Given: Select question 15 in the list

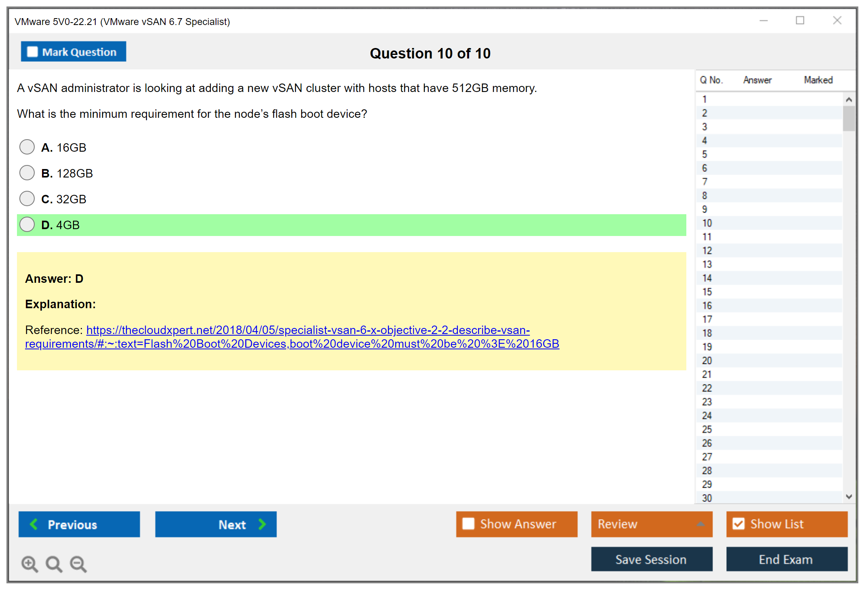Looking at the screenshot, I should click(707, 292).
